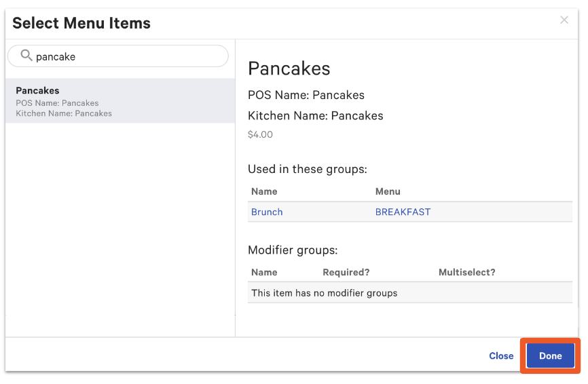Click the "POS Name: Pancakes" detail line
588x384 pixels.
(x=306, y=95)
